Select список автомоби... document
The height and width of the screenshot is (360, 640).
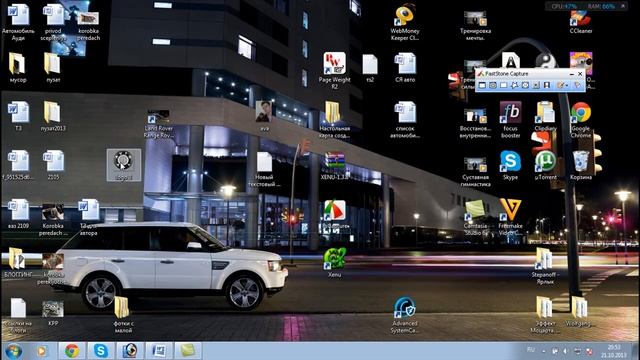[x=405, y=120]
